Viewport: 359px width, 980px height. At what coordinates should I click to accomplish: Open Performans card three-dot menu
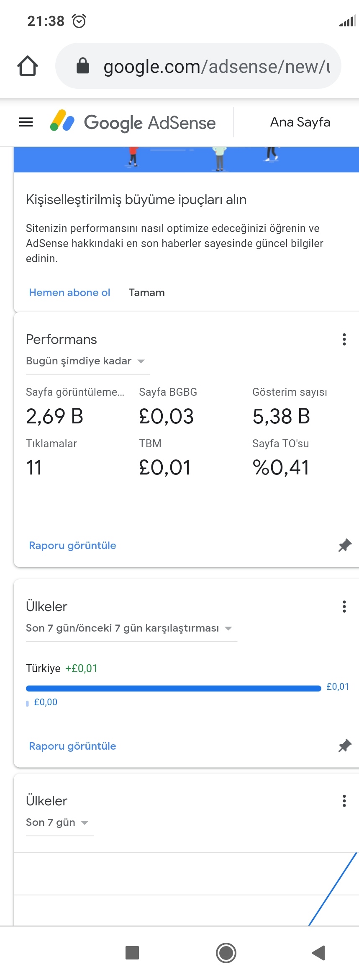point(344,339)
